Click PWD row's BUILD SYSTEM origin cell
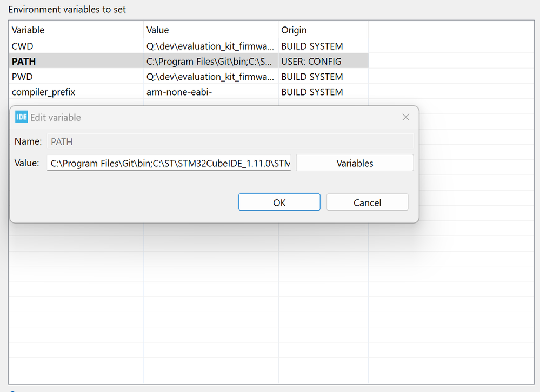540x392 pixels. coord(323,77)
